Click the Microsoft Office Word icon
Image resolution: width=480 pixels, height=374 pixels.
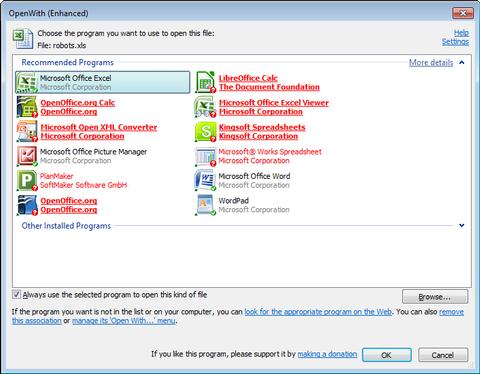[x=206, y=180]
